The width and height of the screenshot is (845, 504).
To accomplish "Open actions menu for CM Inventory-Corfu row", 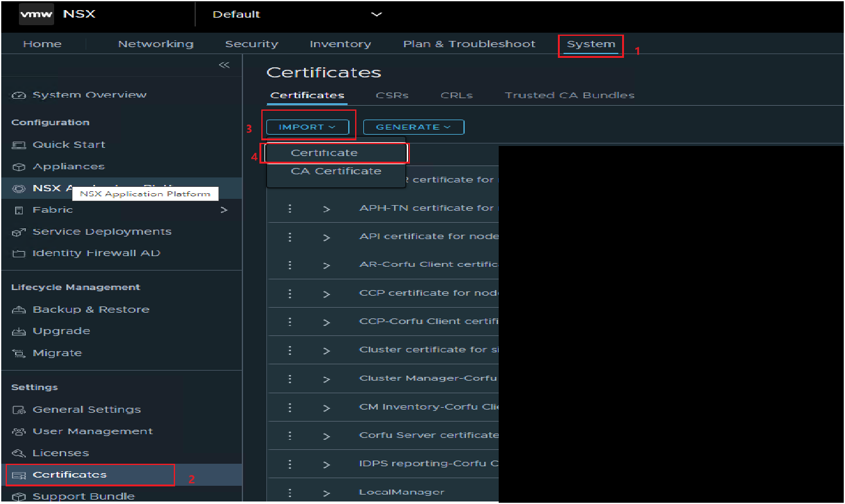I will click(x=290, y=407).
